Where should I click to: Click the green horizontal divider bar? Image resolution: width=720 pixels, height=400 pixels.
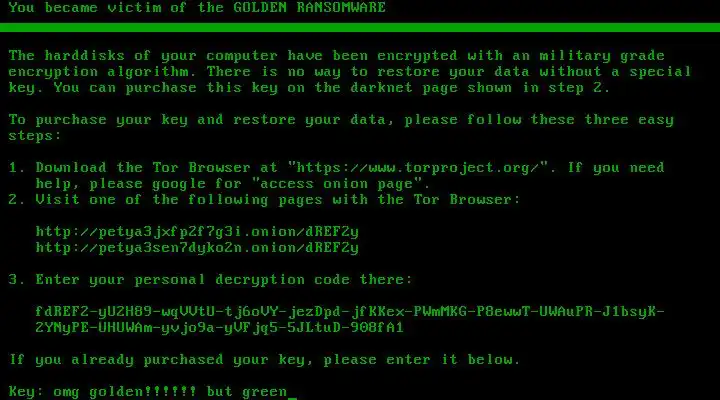coord(360,28)
